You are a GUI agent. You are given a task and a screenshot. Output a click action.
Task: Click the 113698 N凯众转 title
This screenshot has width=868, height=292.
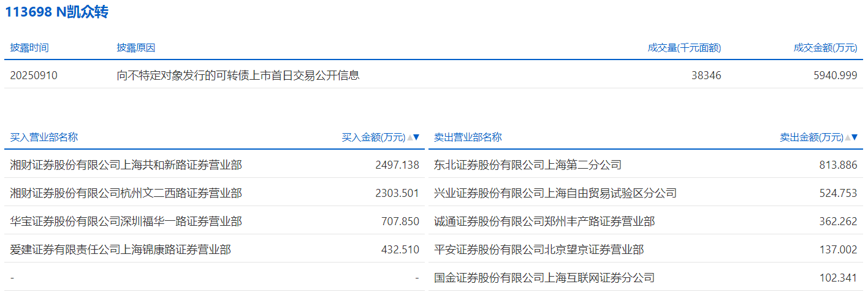pyautogui.click(x=57, y=12)
